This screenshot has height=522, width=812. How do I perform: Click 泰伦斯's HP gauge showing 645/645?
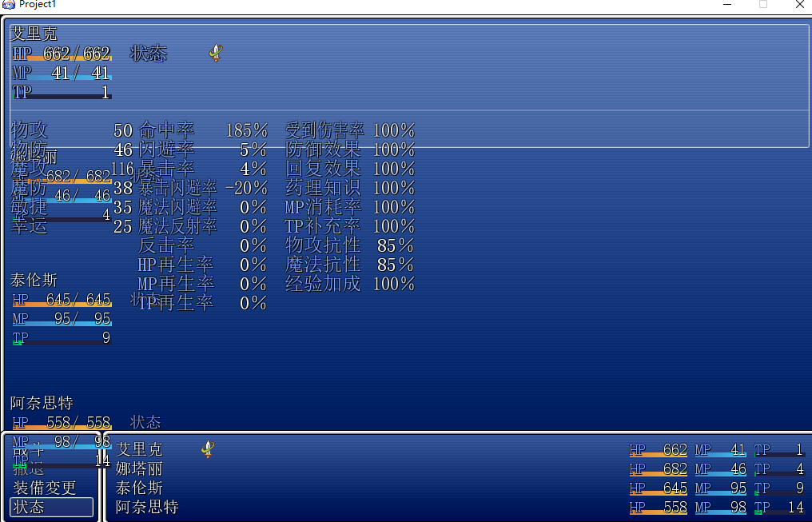62,299
